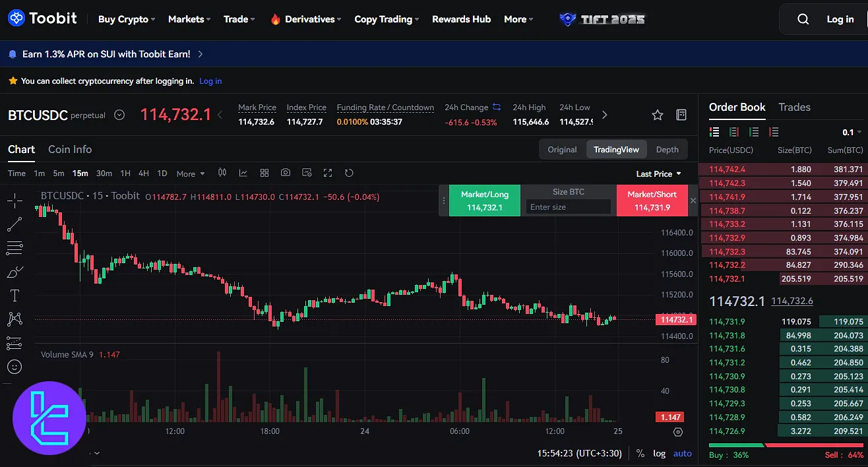The image size is (868, 467).
Task: Select the pattern drawing tool
Action: point(15,319)
